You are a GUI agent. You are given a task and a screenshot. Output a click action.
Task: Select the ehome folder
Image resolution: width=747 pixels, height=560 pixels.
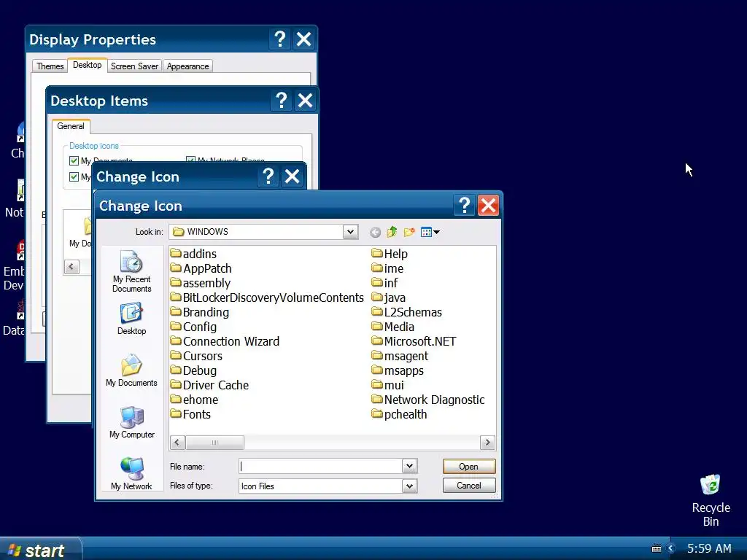pos(194,400)
